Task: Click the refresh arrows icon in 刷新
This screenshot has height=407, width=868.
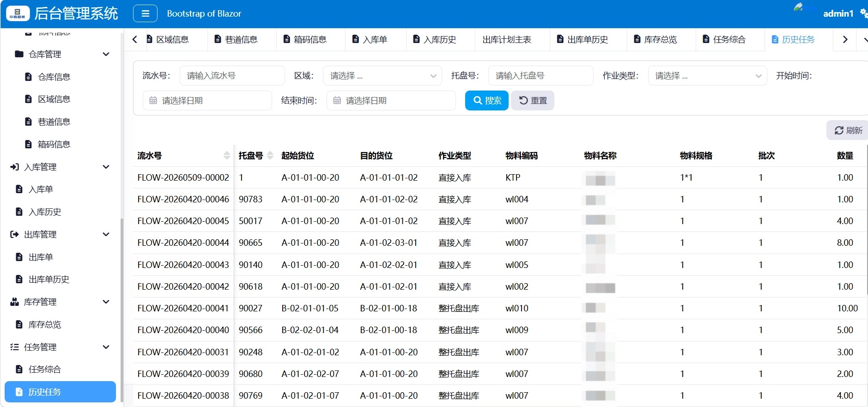Action: click(839, 131)
